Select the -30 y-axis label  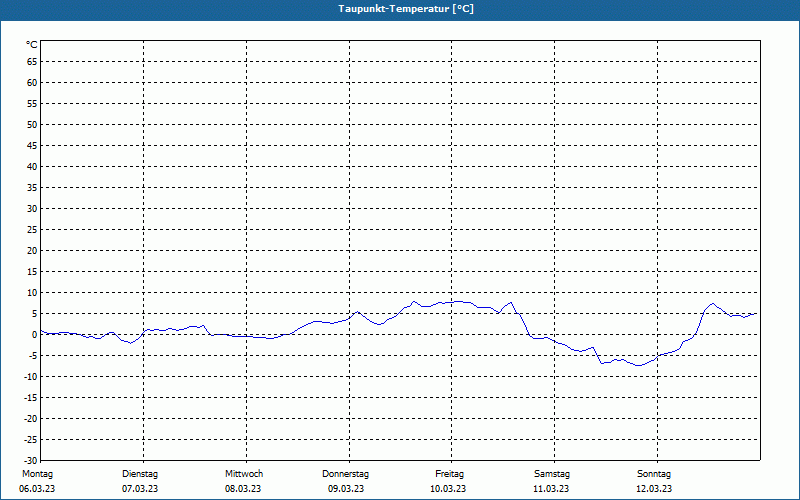tap(31, 460)
